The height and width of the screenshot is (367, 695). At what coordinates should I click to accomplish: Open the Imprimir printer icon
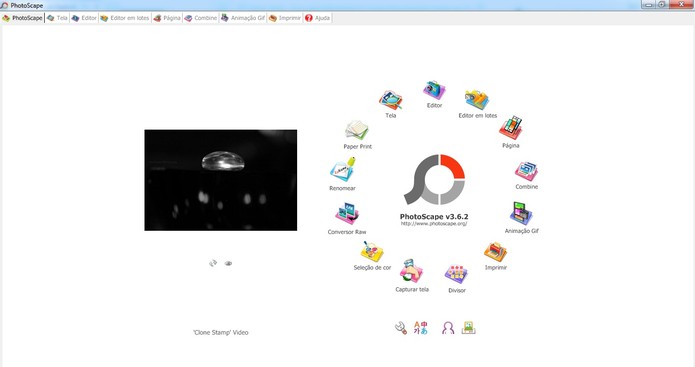tap(496, 252)
